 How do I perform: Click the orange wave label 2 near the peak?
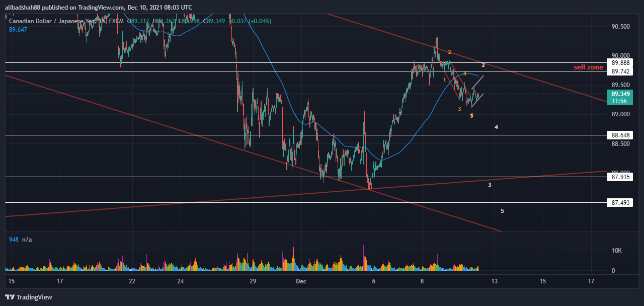[x=449, y=52]
